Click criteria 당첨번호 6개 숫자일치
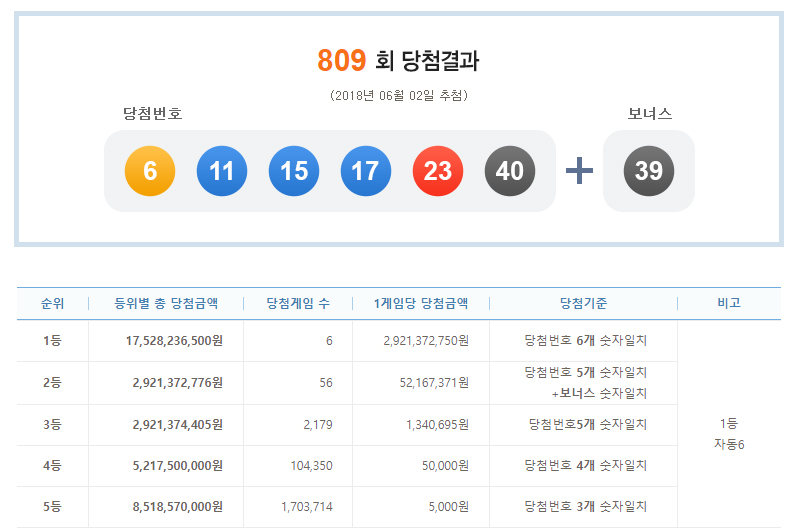This screenshot has width=798, height=528. point(585,341)
